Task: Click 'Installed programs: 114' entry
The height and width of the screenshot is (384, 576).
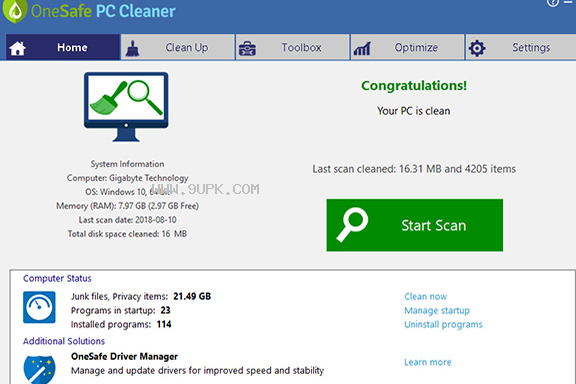Action: coord(121,324)
